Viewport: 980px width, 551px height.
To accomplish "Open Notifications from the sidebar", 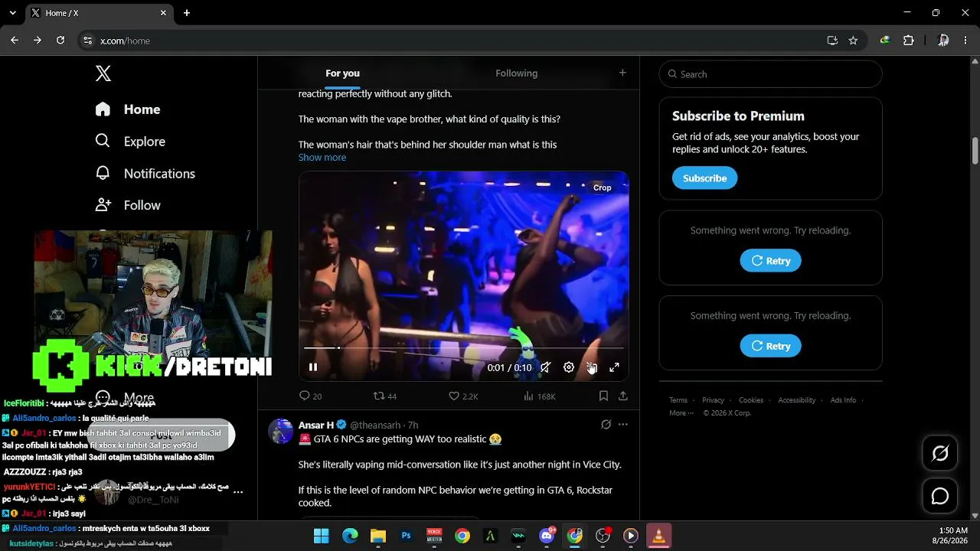I will pos(145,174).
